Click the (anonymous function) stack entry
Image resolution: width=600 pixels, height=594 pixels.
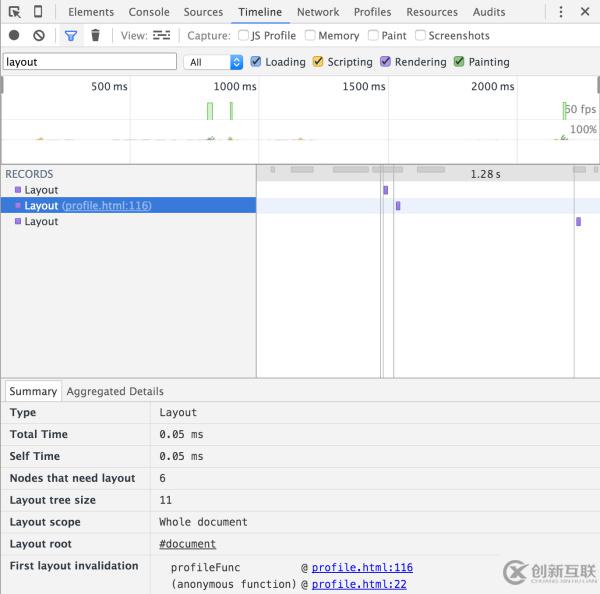point(234,584)
